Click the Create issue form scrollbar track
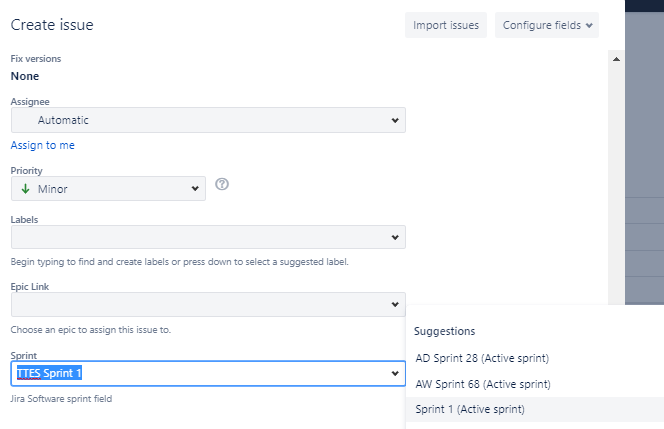Image resolution: width=664 pixels, height=429 pixels. coord(615,200)
